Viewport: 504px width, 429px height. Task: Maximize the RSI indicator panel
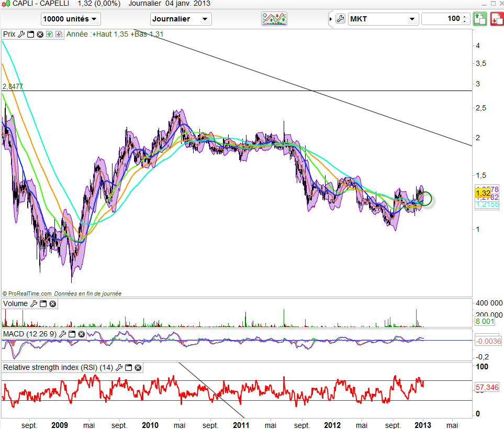click(128, 368)
